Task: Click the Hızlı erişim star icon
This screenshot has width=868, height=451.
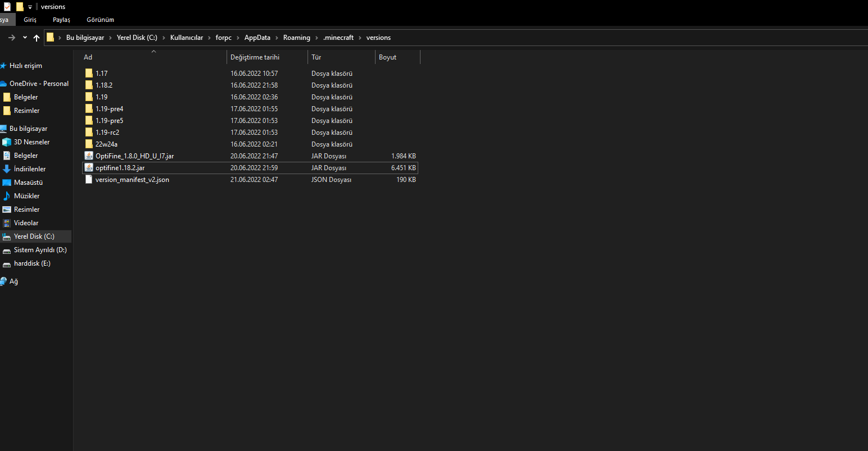Action: coord(3,66)
